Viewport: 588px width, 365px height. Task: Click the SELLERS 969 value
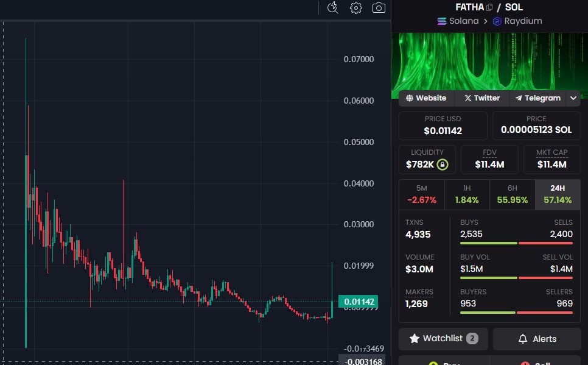click(x=565, y=303)
